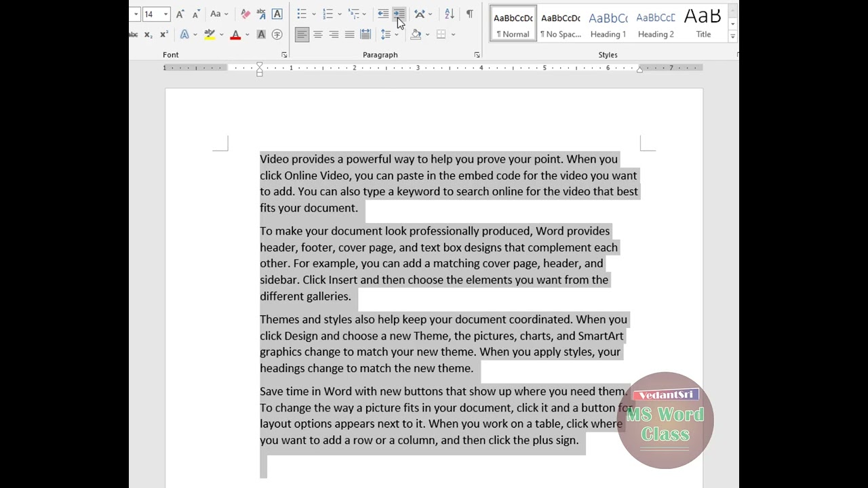Click the Text Effects glowing A icon
Image resolution: width=868 pixels, height=488 pixels.
click(x=184, y=35)
